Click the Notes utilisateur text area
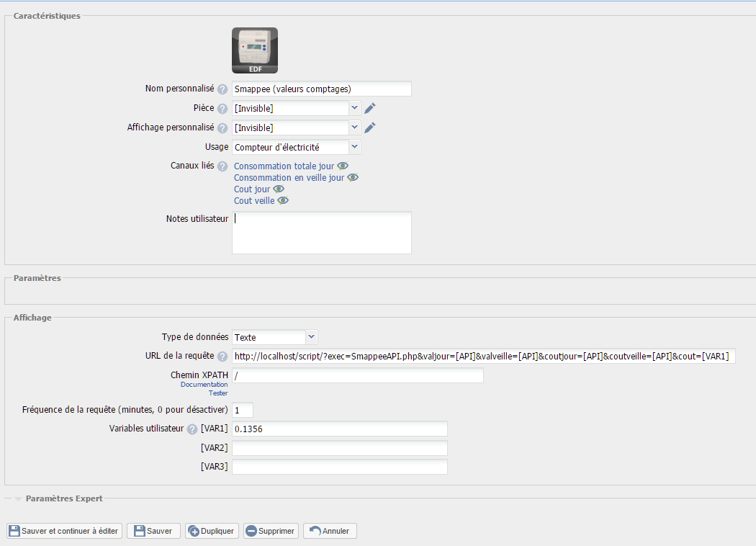Screen dimensions: 756x546 pos(321,233)
